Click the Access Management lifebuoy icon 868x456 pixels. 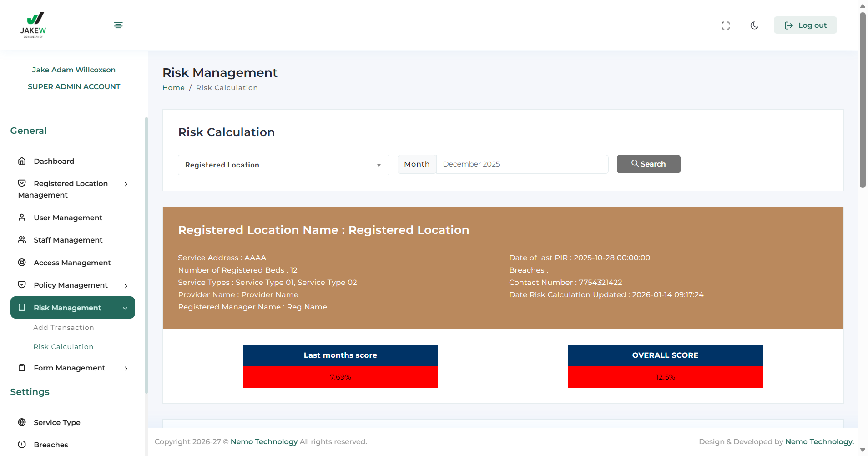(22, 263)
